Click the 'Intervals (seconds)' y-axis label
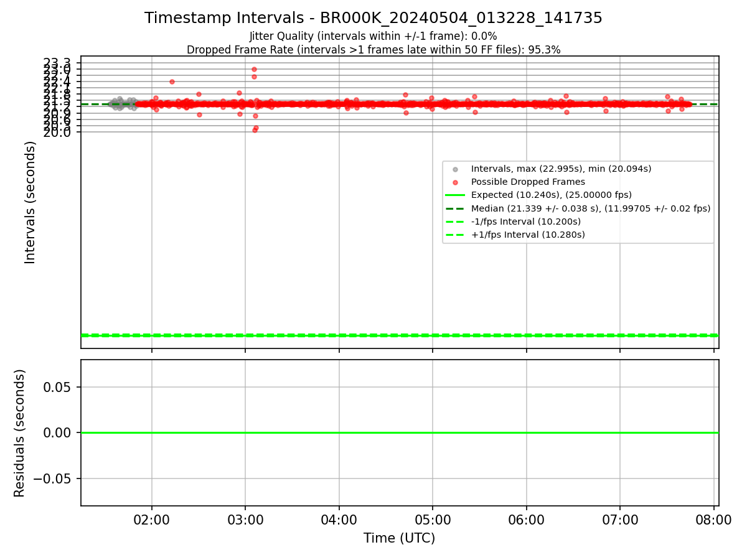 point(31,202)
